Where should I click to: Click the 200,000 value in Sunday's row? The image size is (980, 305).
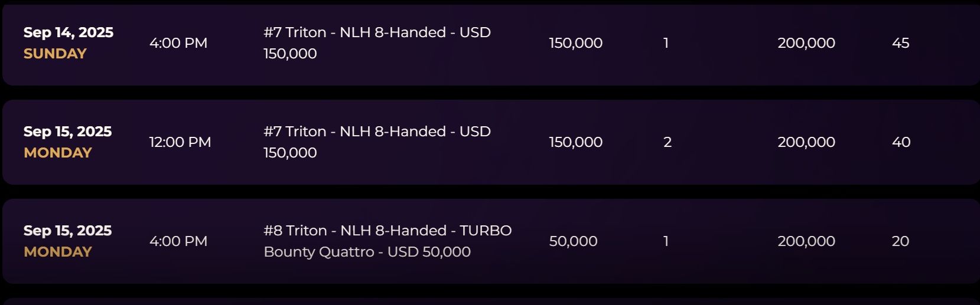point(806,43)
